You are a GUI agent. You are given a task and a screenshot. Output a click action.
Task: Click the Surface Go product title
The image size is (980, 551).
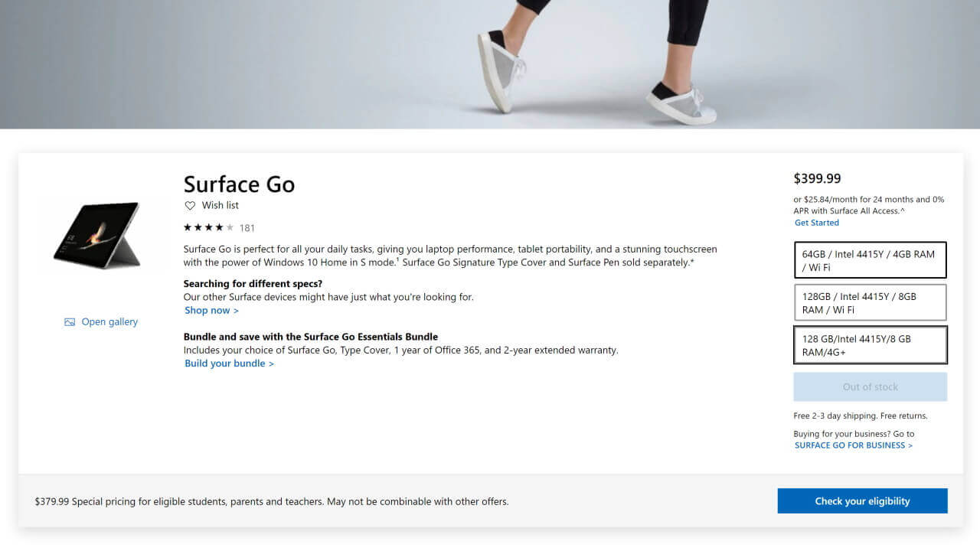point(239,184)
